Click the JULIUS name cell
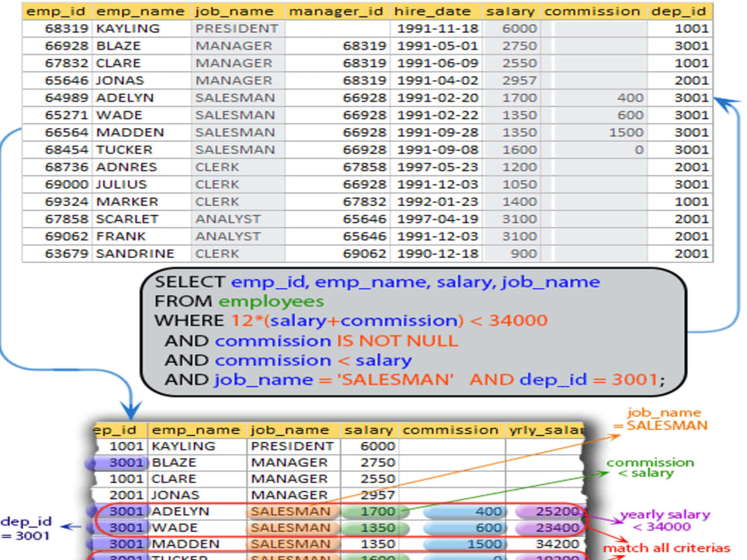The width and height of the screenshot is (747, 560). (x=141, y=184)
